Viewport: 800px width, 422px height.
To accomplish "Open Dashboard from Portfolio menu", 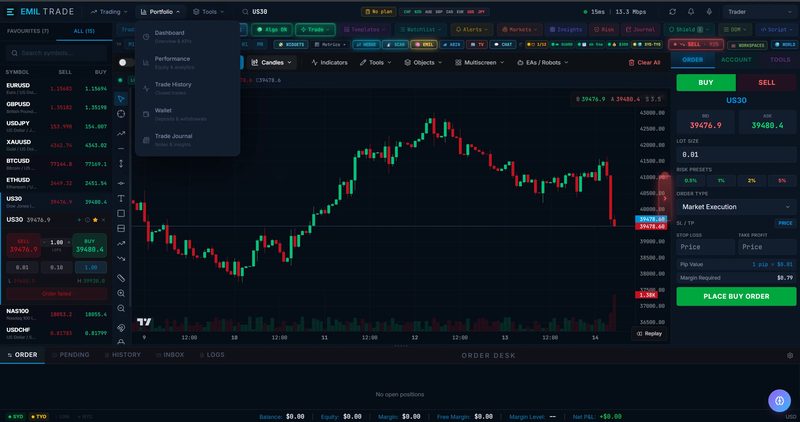I will 187,36.
